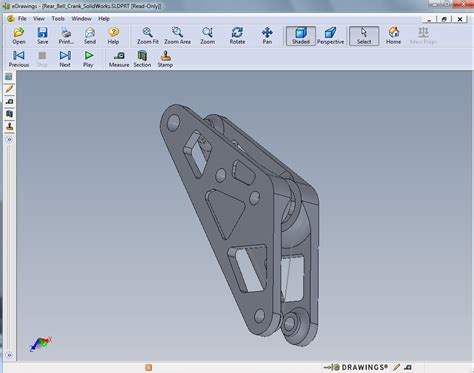Click sidebar measure panel icon

click(9, 101)
